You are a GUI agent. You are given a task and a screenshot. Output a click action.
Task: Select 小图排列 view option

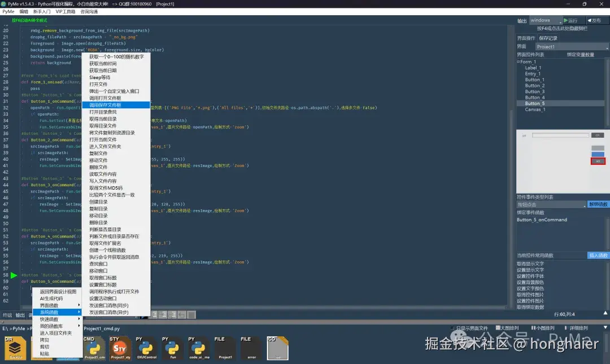[543, 328]
